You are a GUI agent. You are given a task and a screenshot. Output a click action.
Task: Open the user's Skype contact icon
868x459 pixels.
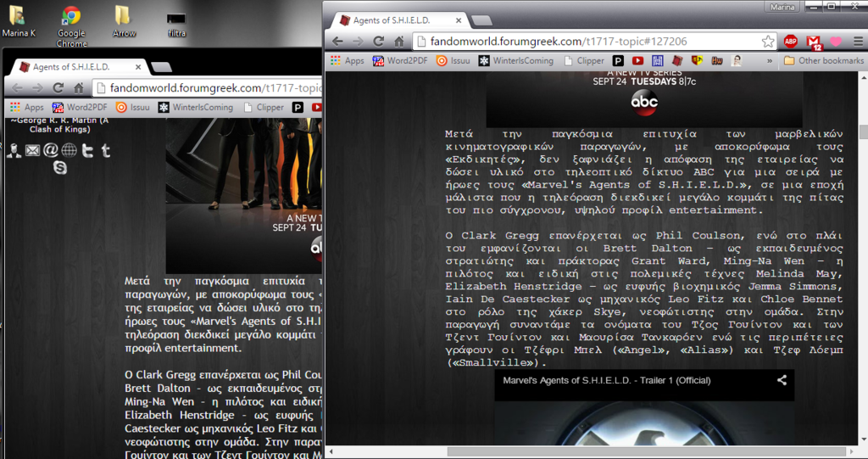60,167
